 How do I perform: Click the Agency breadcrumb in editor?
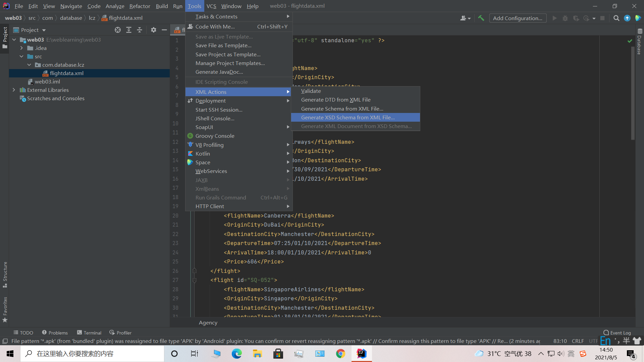point(208,322)
